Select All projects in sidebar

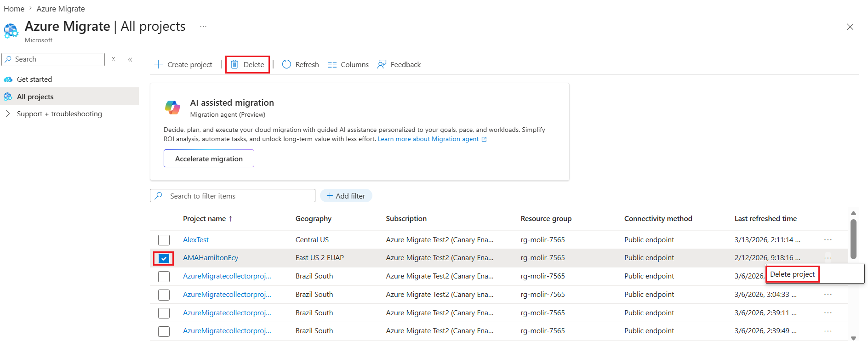69,97
